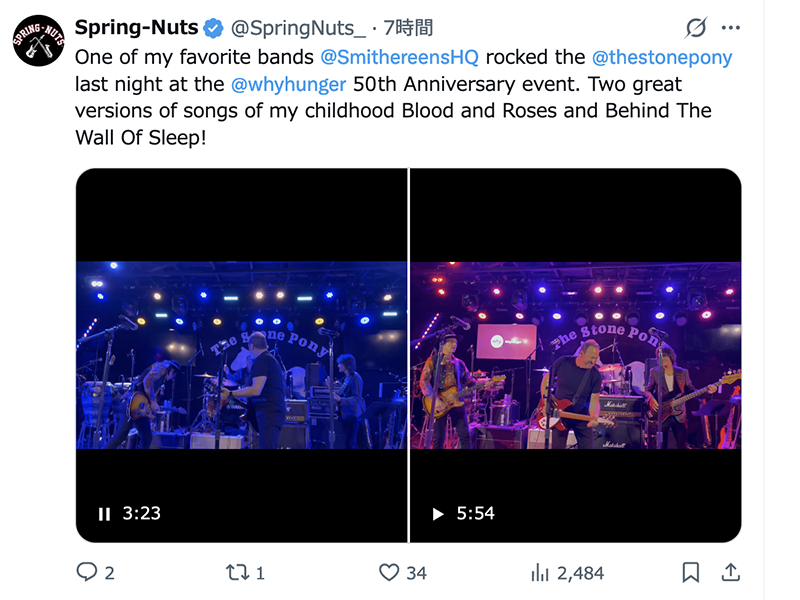The image size is (800, 600).
Task: Open the @thestonepony mention link
Action: [661, 57]
